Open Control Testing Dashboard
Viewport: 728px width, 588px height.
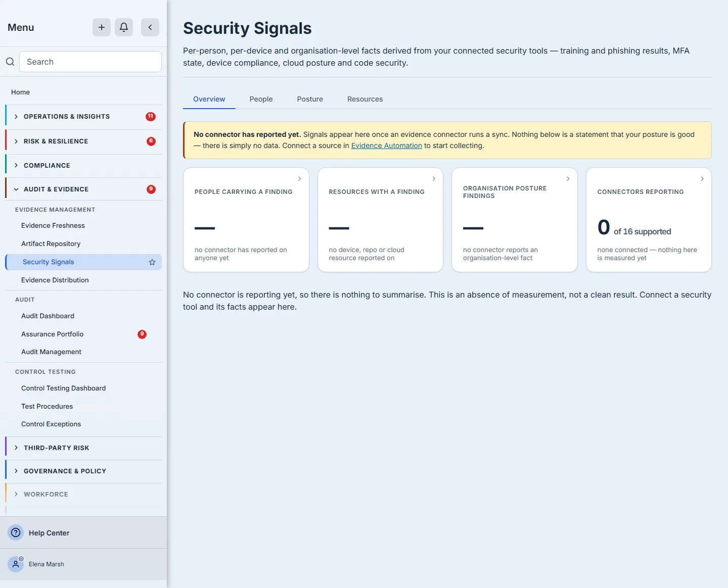[x=64, y=388]
